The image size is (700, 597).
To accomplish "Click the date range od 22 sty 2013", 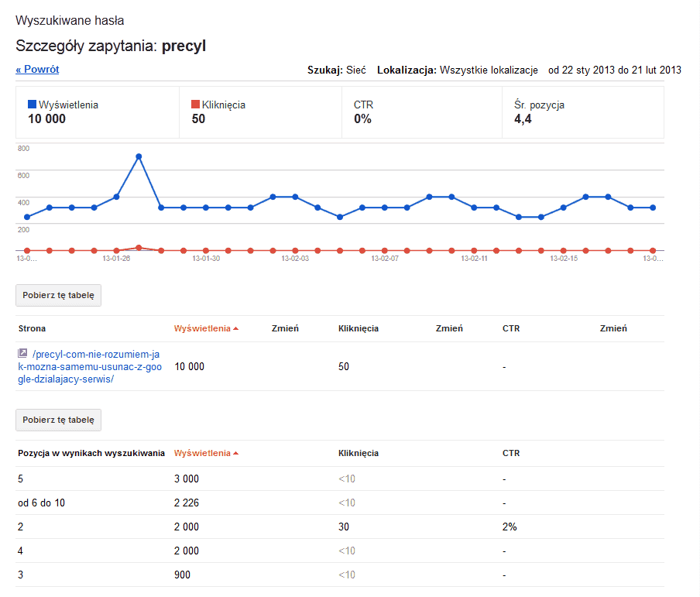I will 615,70.
